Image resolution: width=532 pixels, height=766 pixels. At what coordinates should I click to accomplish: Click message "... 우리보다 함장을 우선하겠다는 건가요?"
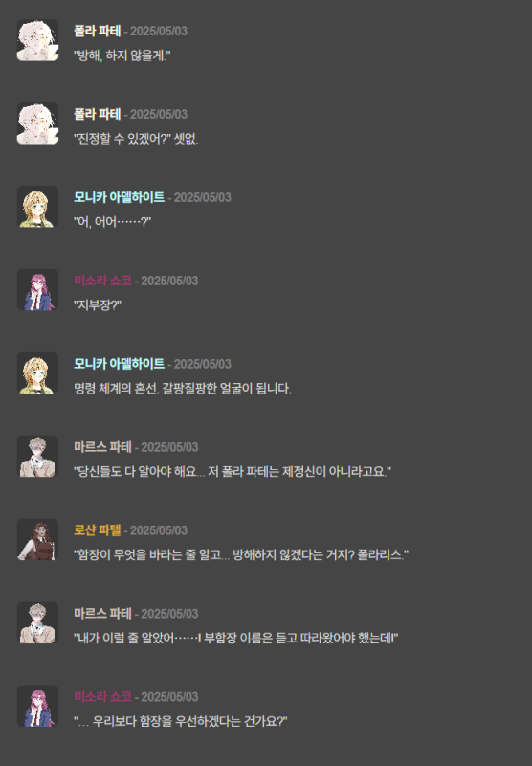(x=181, y=722)
